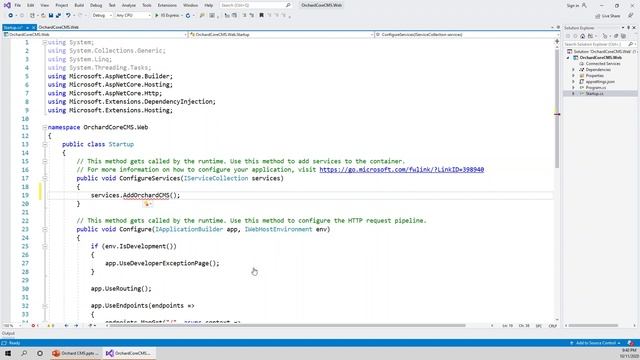Screen dimensions: 640x360
Task: Collapse the Startup class block
Action: pyautogui.click(x=45, y=144)
